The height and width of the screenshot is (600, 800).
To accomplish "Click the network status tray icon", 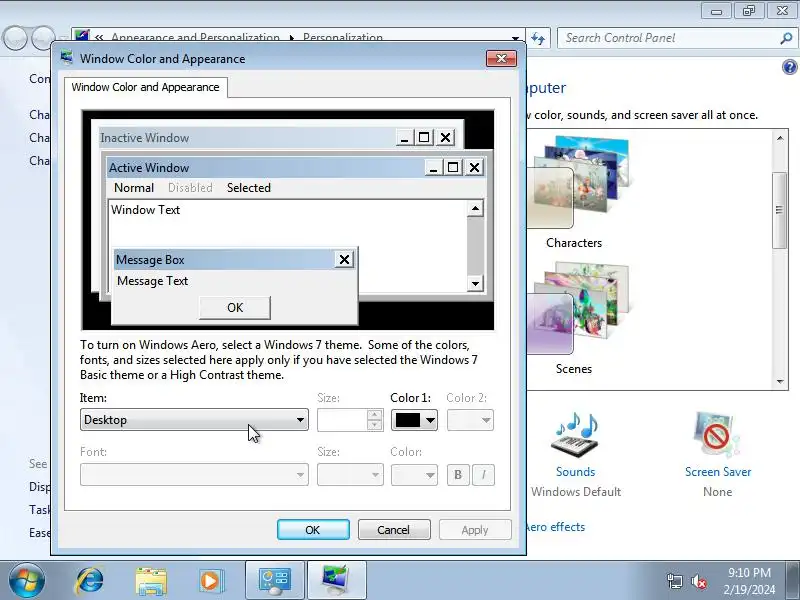I will click(x=674, y=581).
